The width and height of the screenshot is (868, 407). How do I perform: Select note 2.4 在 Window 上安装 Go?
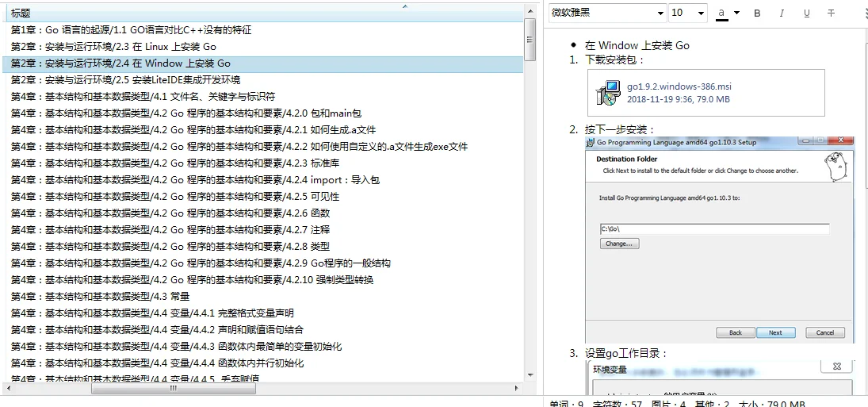264,63
